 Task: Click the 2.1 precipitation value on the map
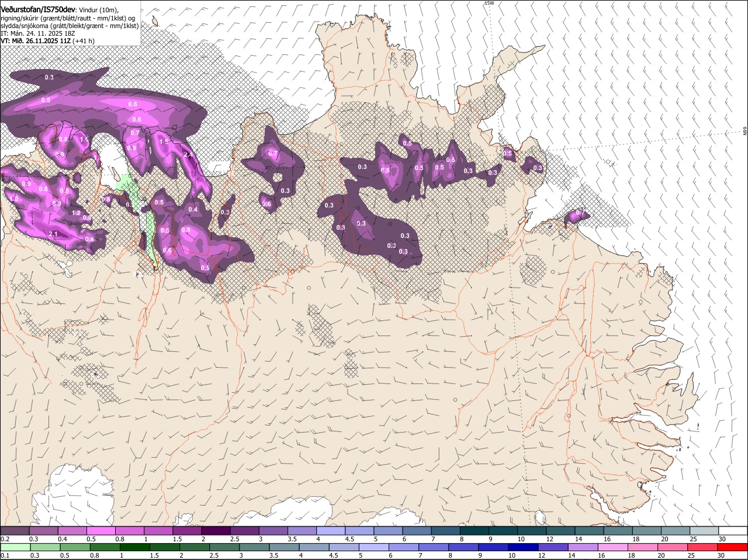click(53, 234)
